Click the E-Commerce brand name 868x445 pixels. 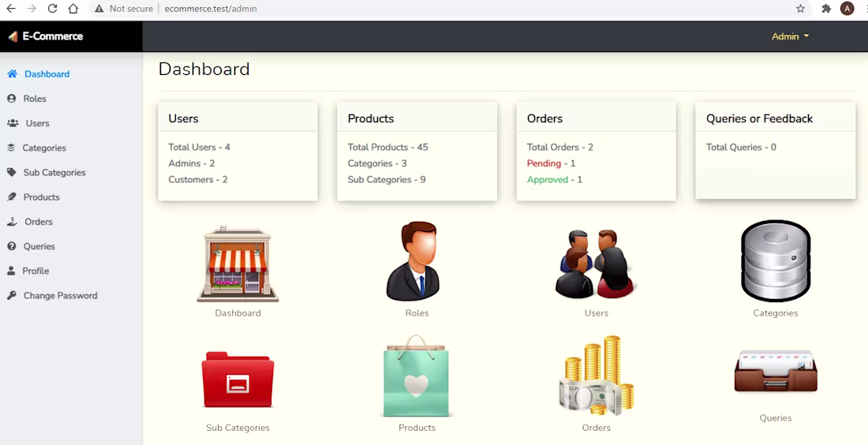tap(53, 36)
